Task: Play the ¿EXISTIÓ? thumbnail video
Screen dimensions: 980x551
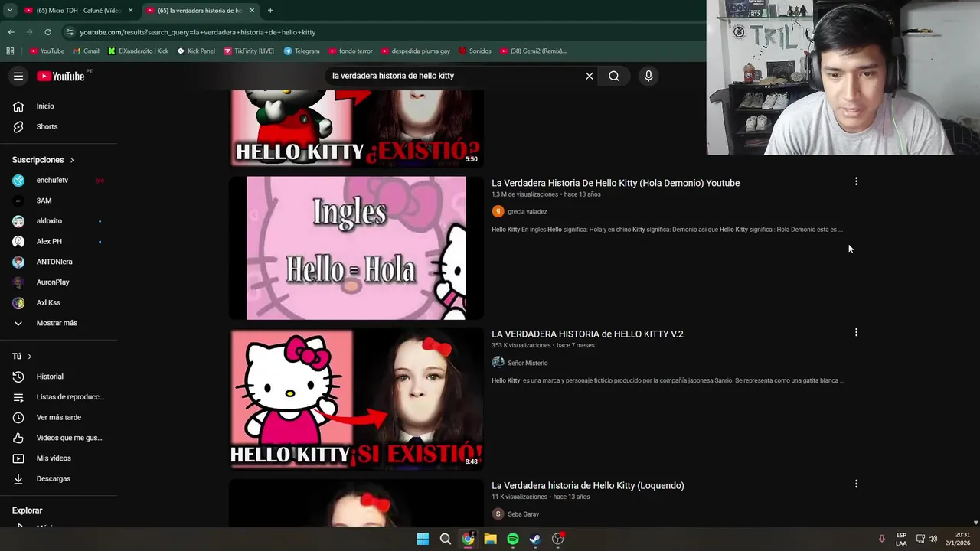Action: click(356, 128)
